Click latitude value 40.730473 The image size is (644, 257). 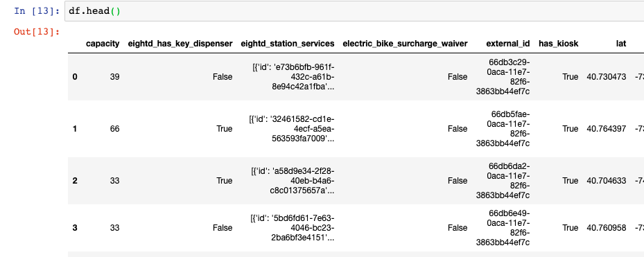coord(606,77)
